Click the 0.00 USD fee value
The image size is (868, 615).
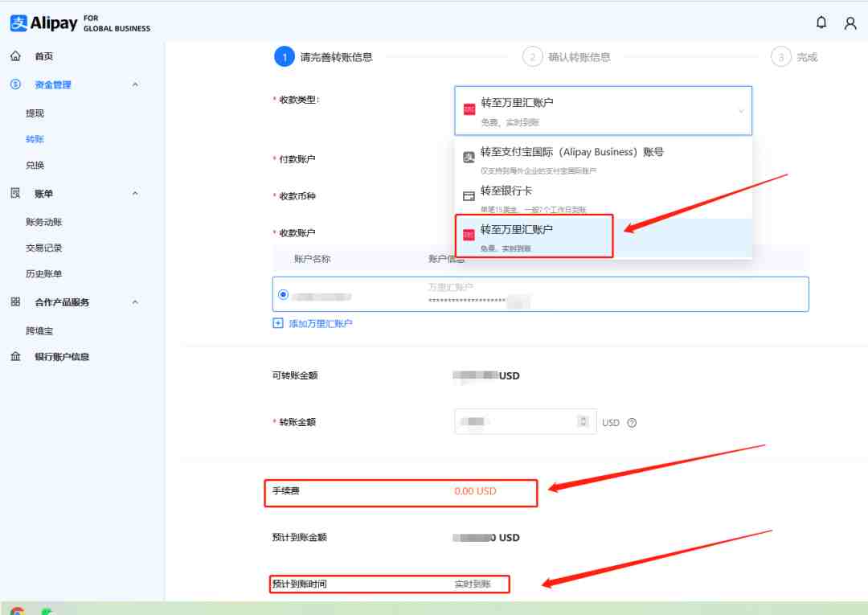pos(475,491)
